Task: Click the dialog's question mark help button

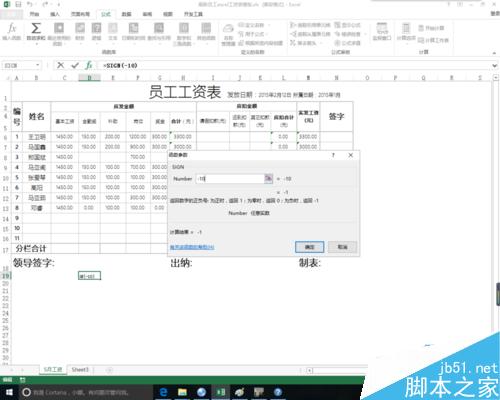Action: point(333,155)
